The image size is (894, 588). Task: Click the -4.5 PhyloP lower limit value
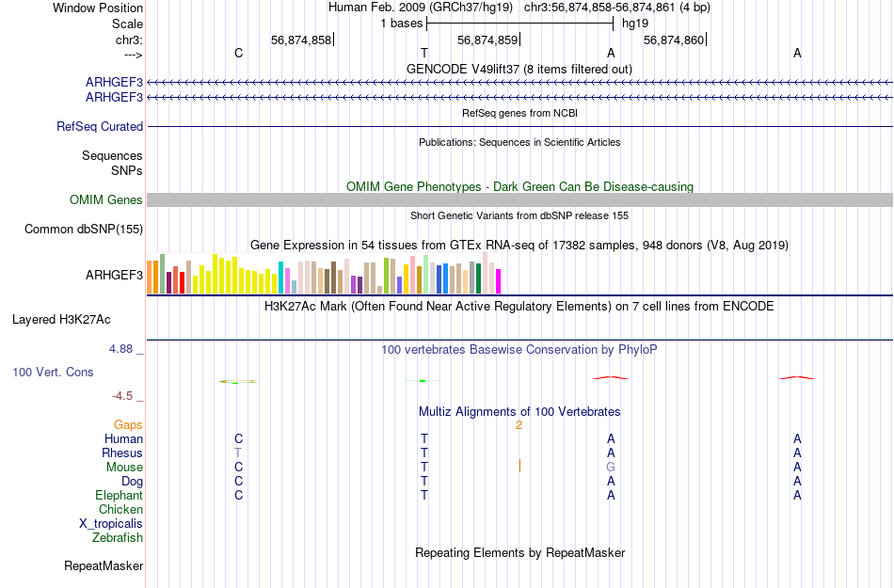click(x=122, y=396)
